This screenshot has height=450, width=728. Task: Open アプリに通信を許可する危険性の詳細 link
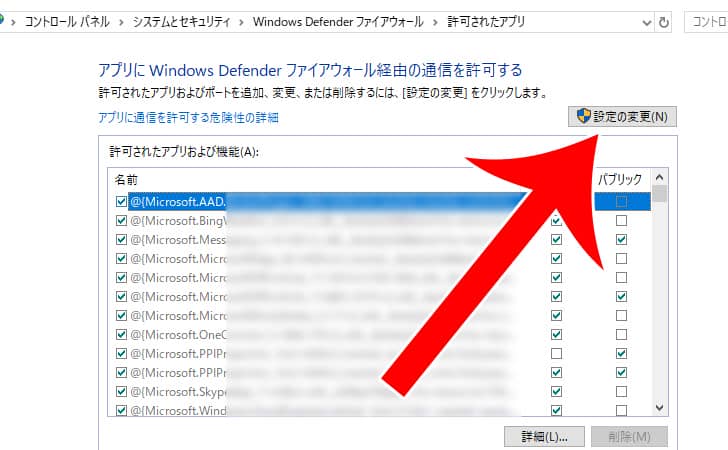click(x=188, y=117)
